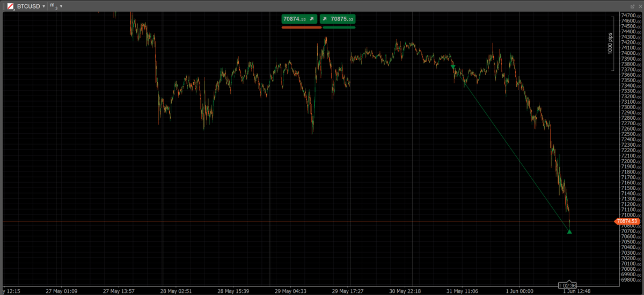Click the 30 May 22:18 time label
644x295 pixels.
coord(405,291)
